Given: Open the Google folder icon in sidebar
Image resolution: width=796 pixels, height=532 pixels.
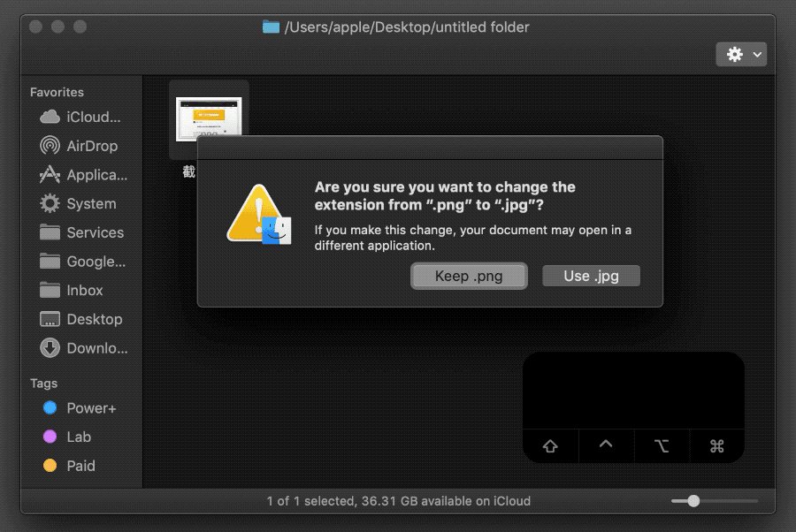Looking at the screenshot, I should (x=50, y=262).
